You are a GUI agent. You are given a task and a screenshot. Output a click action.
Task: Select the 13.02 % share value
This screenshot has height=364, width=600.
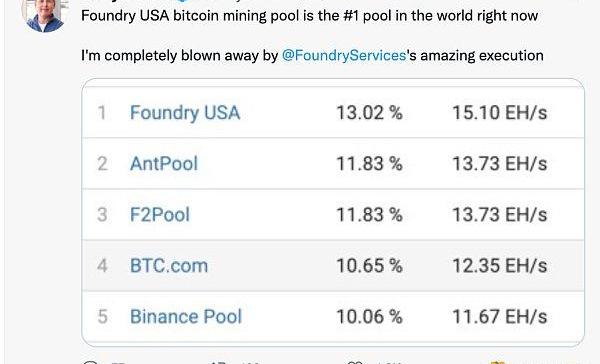tap(369, 113)
